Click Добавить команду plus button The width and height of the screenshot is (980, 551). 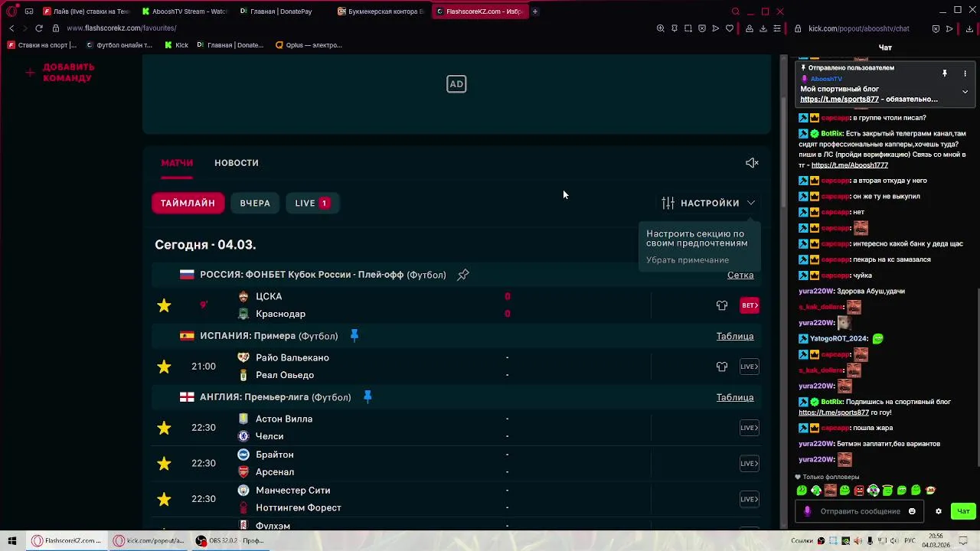(30, 73)
